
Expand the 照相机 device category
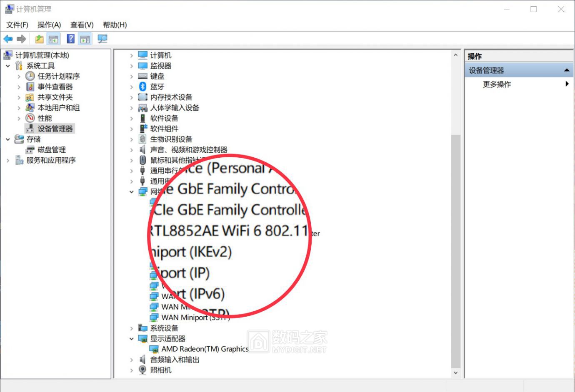[x=131, y=370]
